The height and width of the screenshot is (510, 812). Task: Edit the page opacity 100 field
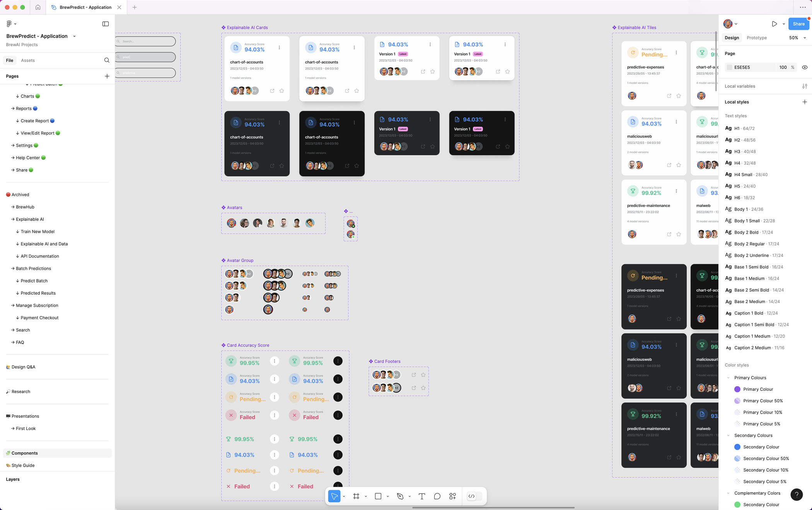pos(783,67)
